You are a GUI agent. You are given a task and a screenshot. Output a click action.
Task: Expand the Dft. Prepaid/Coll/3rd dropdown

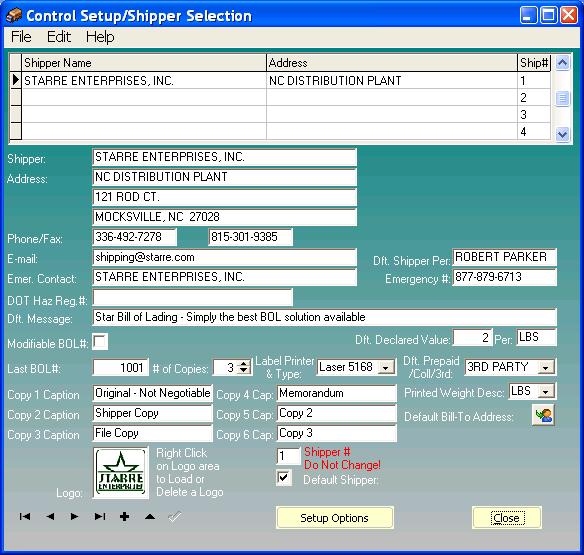(546, 368)
